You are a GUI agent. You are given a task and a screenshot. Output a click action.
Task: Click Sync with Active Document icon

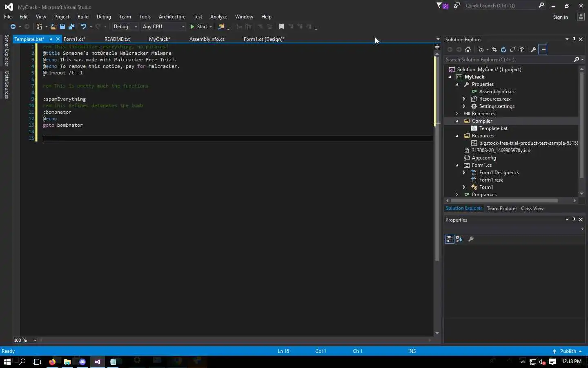[494, 49]
